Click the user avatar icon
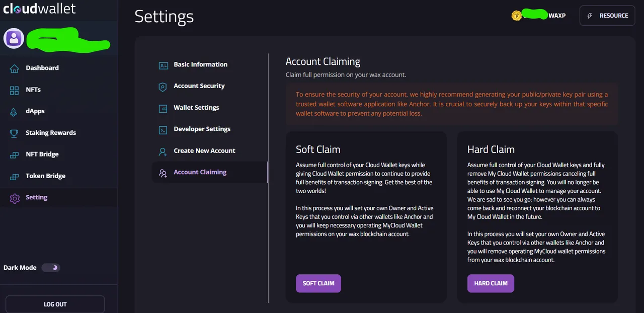The image size is (644, 313). 14,38
